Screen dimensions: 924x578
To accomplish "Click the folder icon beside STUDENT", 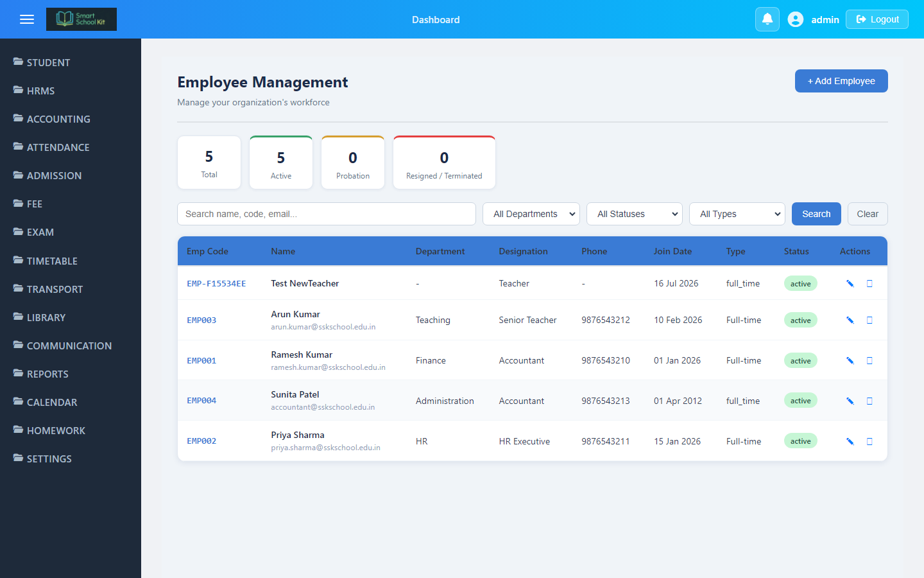I will pos(19,62).
